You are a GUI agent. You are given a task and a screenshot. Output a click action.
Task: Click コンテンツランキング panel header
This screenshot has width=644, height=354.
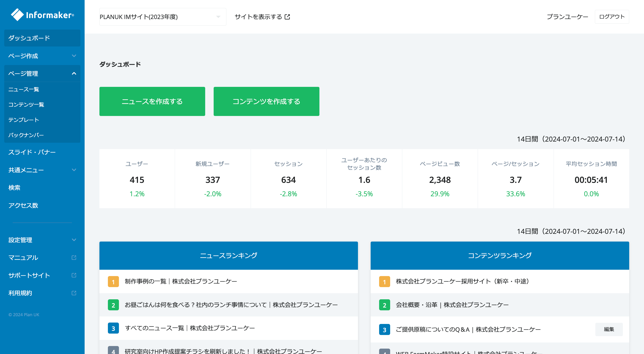[500, 255]
